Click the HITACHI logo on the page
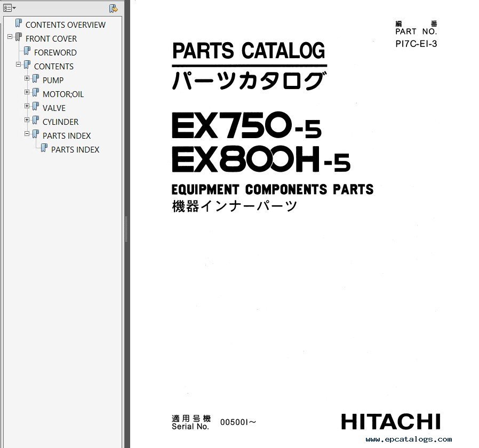This screenshot has height=448, width=479. pos(390,422)
